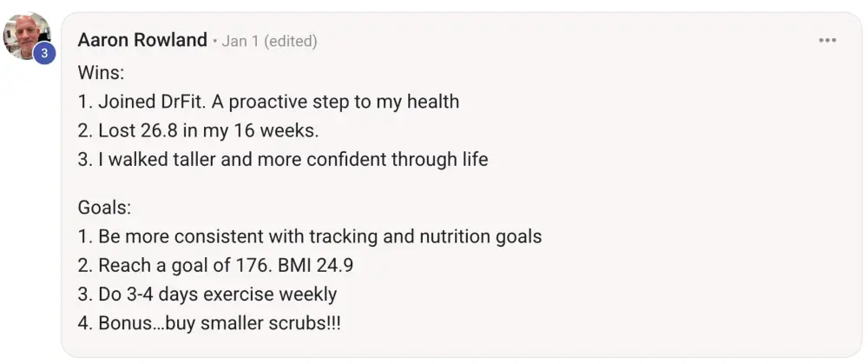The width and height of the screenshot is (868, 364).
Task: Click the "Goals:" heading text
Action: [x=106, y=207]
